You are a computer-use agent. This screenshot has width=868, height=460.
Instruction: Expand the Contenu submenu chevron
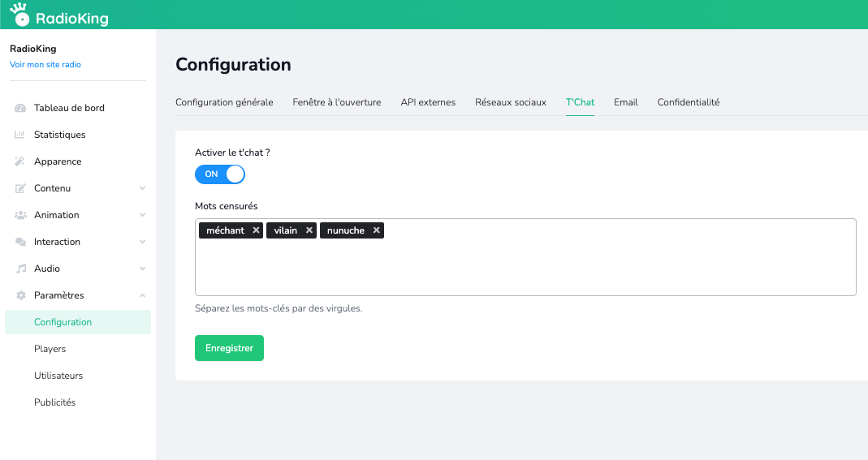click(x=142, y=188)
